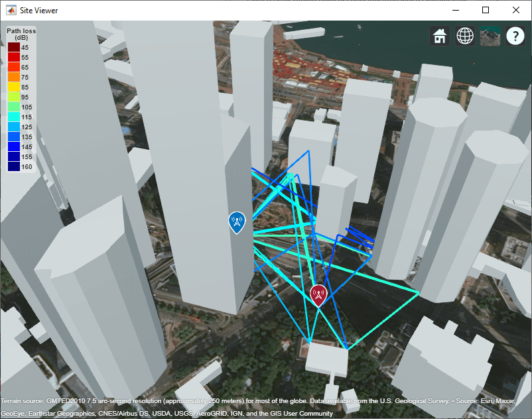Click the 55 dB red legend swatch
The height and width of the screenshot is (419, 532).
14,57
